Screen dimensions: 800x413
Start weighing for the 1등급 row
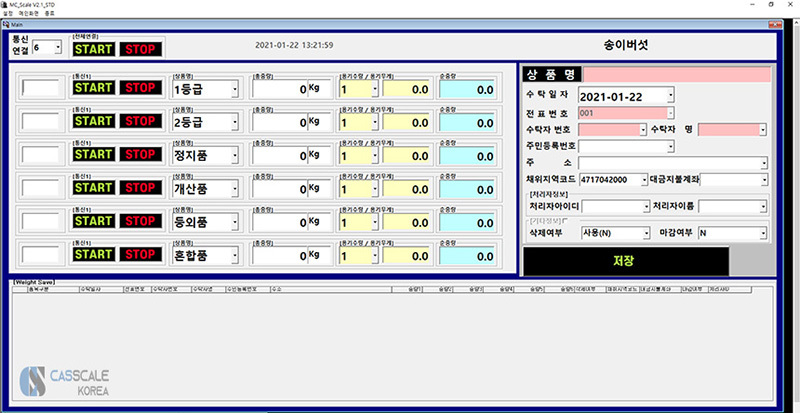93,88
